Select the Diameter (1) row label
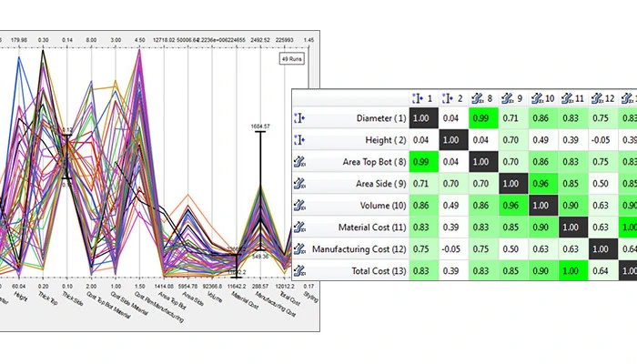The height and width of the screenshot is (364, 637). point(381,118)
